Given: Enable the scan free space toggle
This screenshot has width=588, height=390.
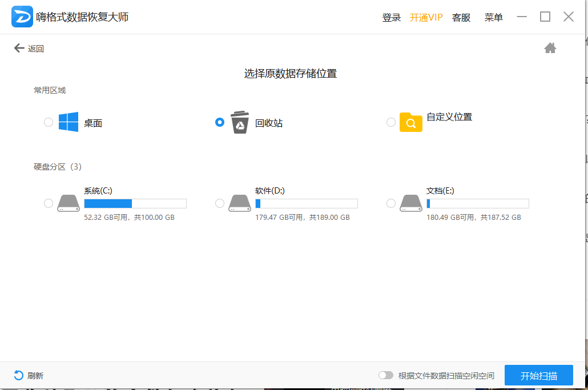Looking at the screenshot, I should click(x=386, y=375).
